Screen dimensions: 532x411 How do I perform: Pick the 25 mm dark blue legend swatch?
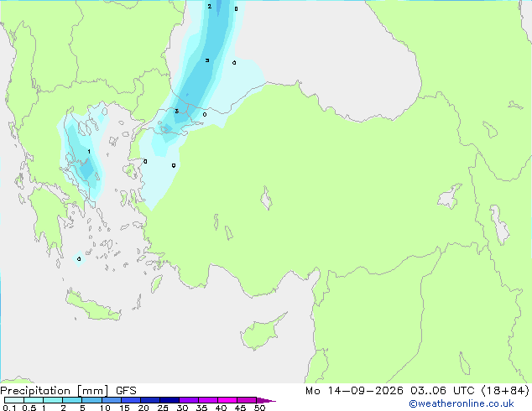click(x=170, y=400)
